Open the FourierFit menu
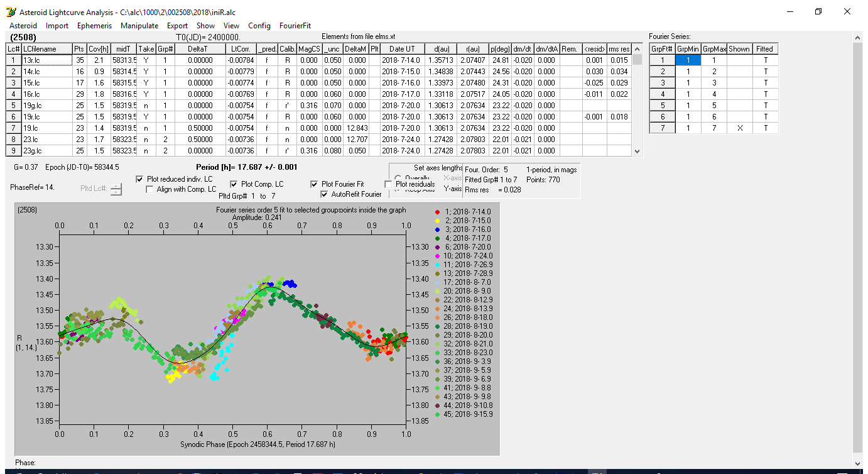 [x=295, y=26]
